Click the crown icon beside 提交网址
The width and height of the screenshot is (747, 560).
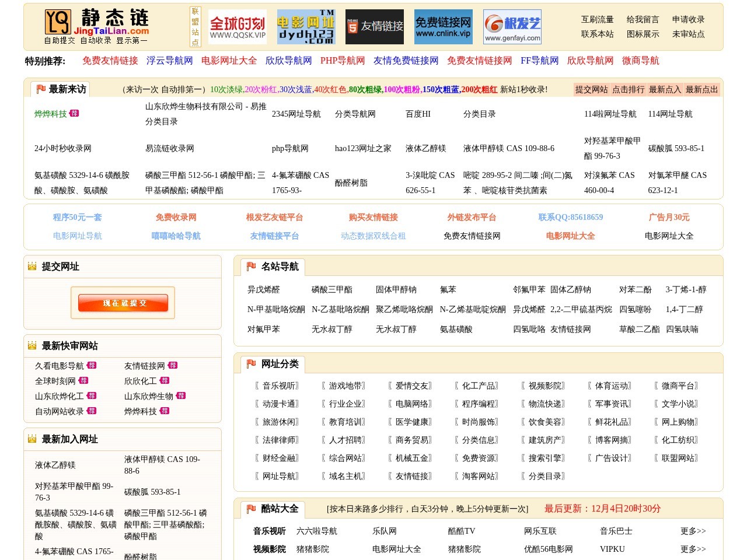(32, 267)
